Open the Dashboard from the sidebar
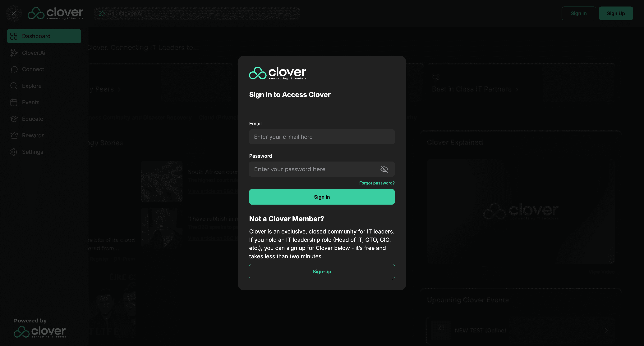The height and width of the screenshot is (346, 644). 36,36
